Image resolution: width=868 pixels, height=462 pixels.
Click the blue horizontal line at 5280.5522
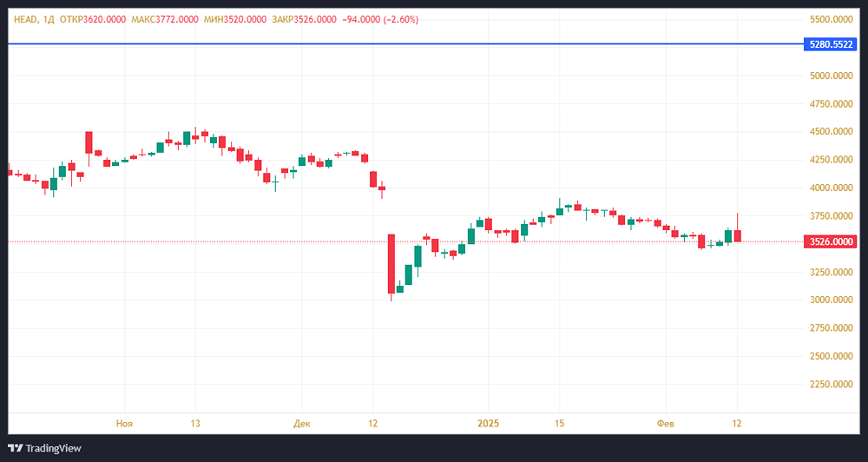coord(404,43)
